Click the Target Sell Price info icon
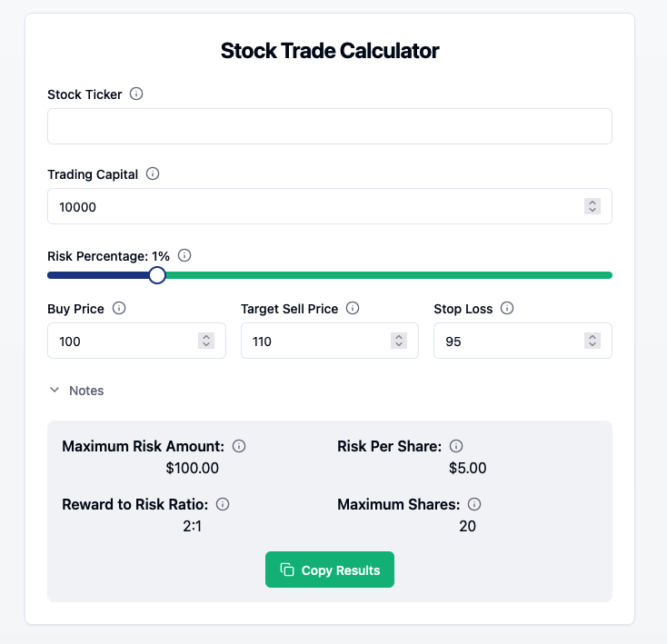 (353, 308)
